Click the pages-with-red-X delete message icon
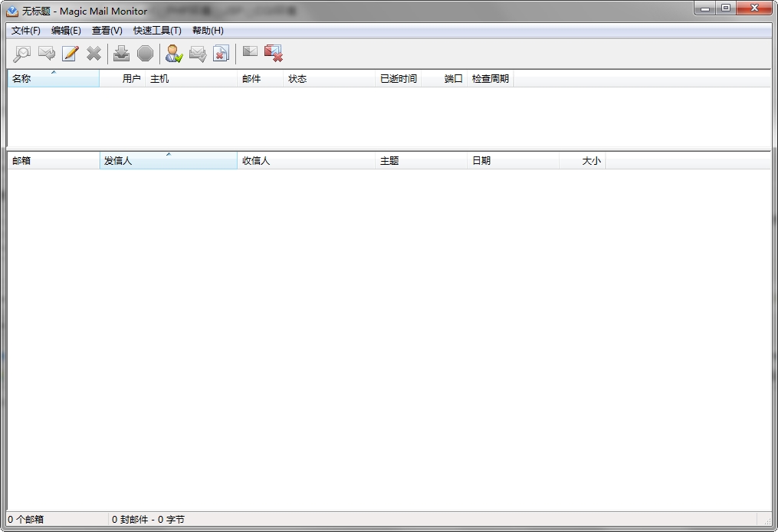 click(x=222, y=54)
